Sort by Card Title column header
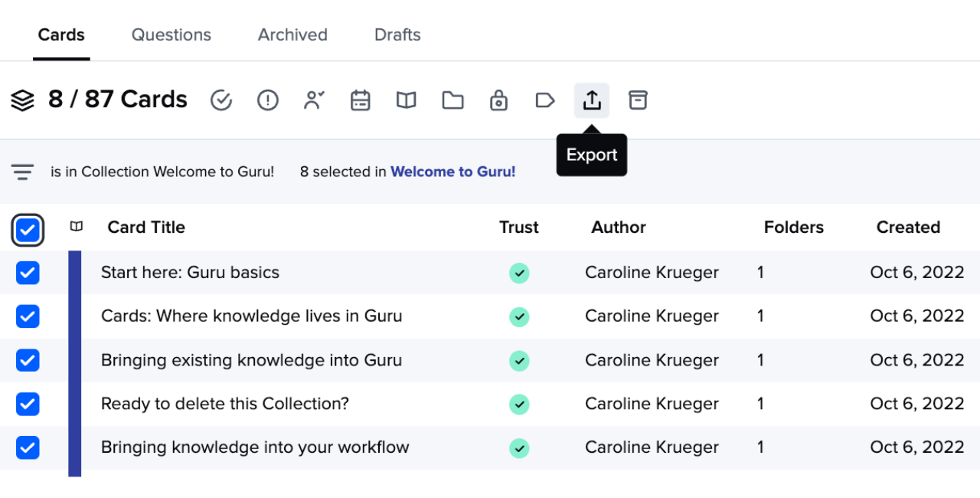The height and width of the screenshot is (498, 980). pos(146,227)
